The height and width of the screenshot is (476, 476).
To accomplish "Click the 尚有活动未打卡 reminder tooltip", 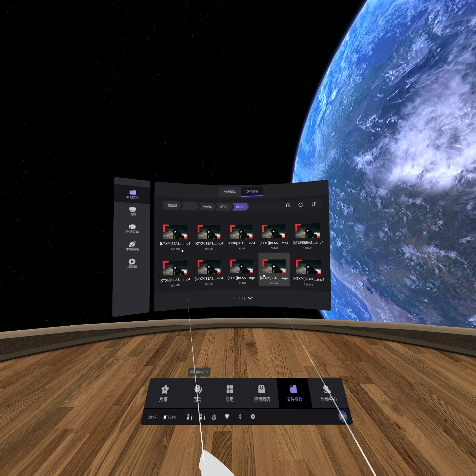I will [x=199, y=372].
